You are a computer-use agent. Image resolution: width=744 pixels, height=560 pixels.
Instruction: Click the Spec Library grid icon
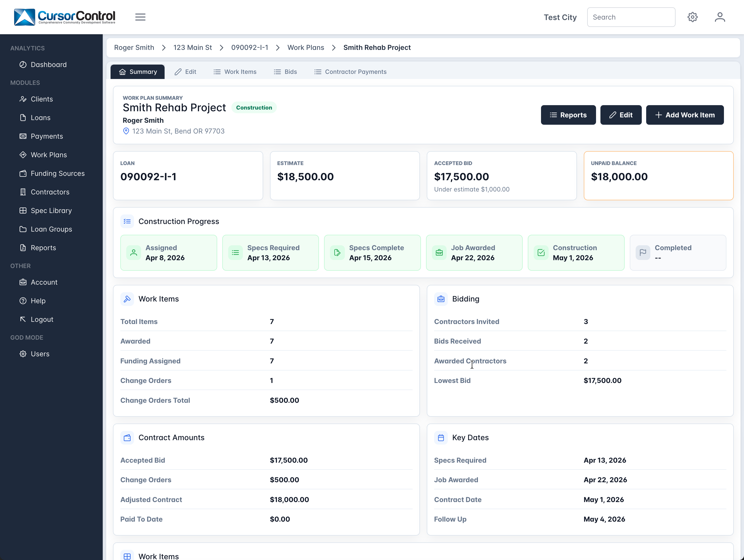coord(23,211)
